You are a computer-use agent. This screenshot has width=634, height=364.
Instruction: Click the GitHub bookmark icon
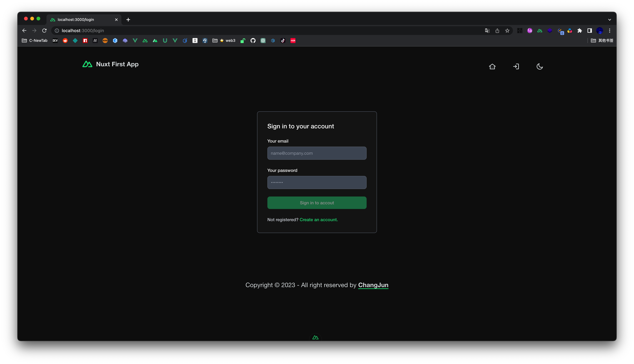253,41
